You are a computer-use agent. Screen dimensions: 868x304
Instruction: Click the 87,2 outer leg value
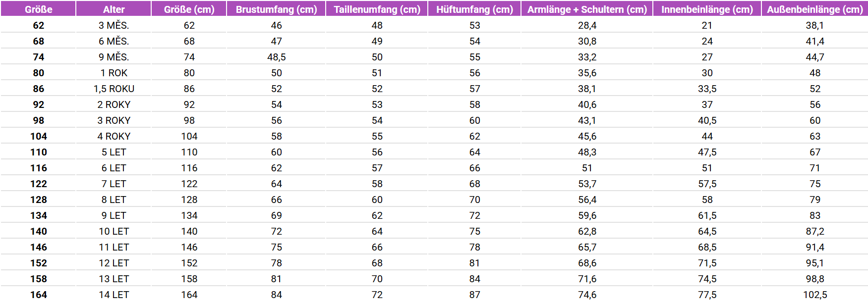coord(815,231)
